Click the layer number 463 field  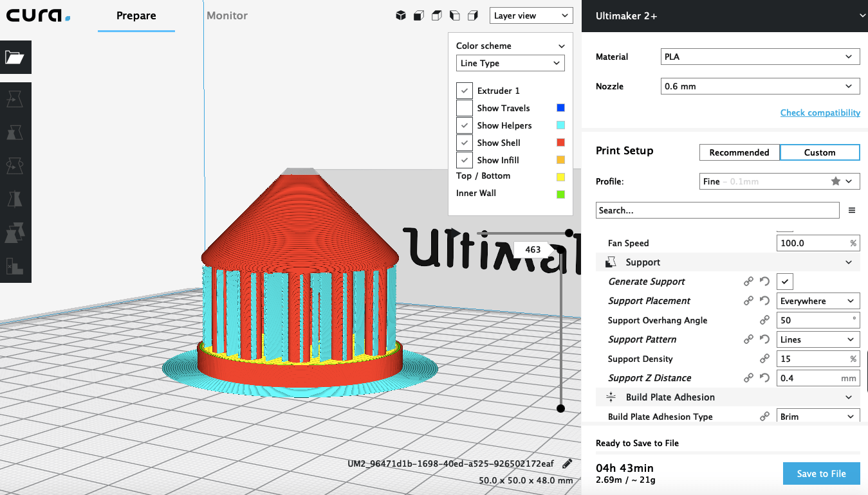533,249
